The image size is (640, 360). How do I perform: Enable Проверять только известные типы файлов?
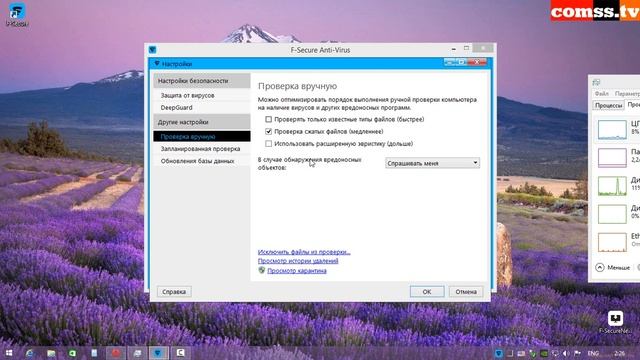268,119
